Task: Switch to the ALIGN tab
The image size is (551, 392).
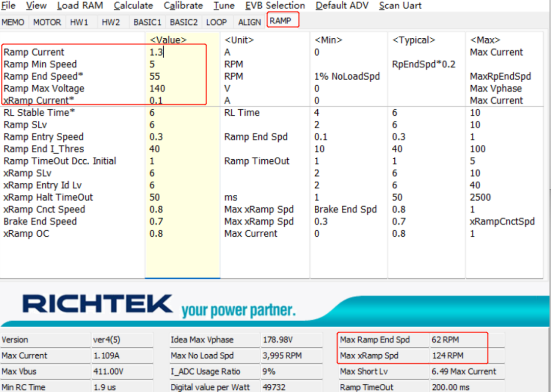Action: point(249,22)
